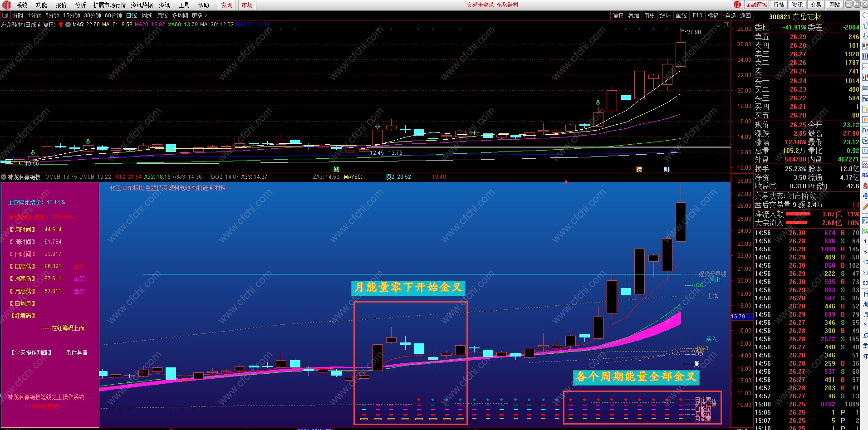Open the 历史 toolbar option
Viewport: 868px width, 430px height.
tap(649, 15)
